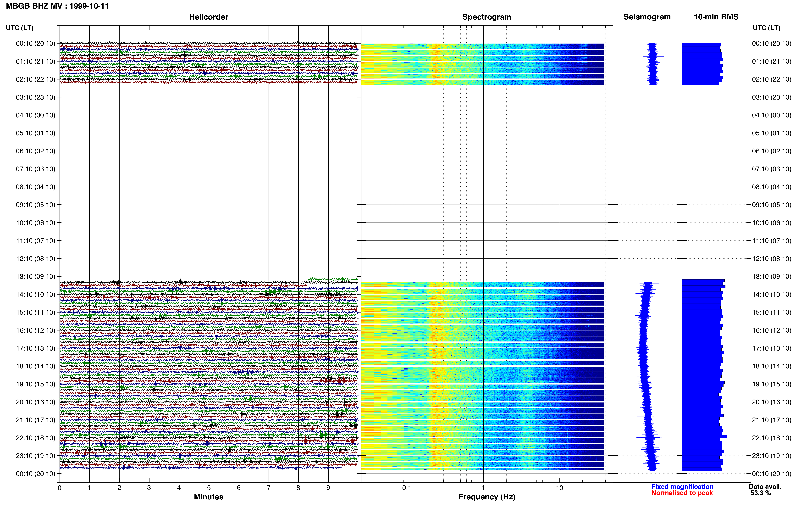Click the left '13:10 (09:10)' time label

point(36,277)
